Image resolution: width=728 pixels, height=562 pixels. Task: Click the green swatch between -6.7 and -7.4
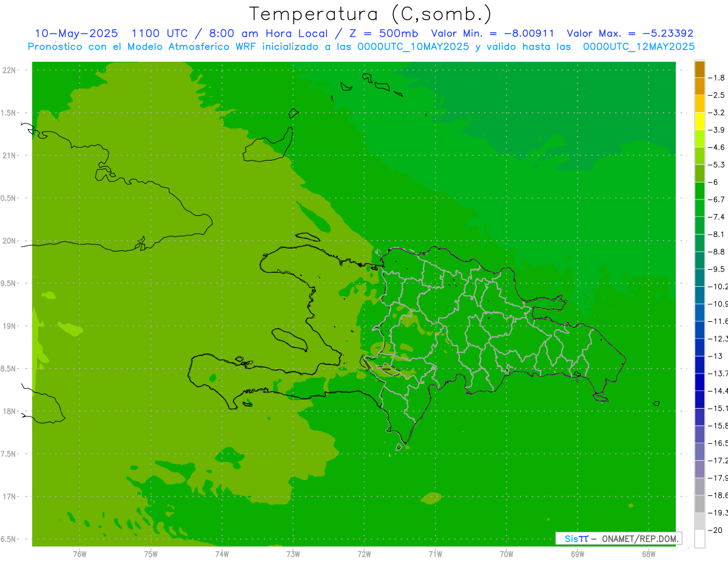(699, 208)
